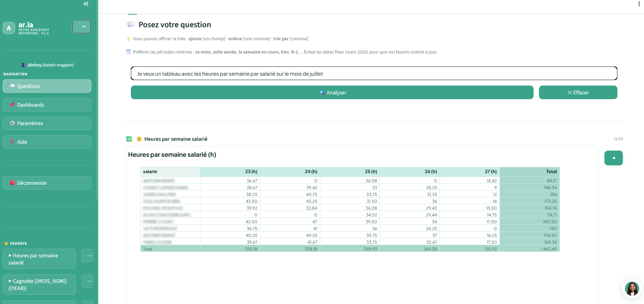Open the Questions navigation item
This screenshot has height=304, width=644.
47,86
